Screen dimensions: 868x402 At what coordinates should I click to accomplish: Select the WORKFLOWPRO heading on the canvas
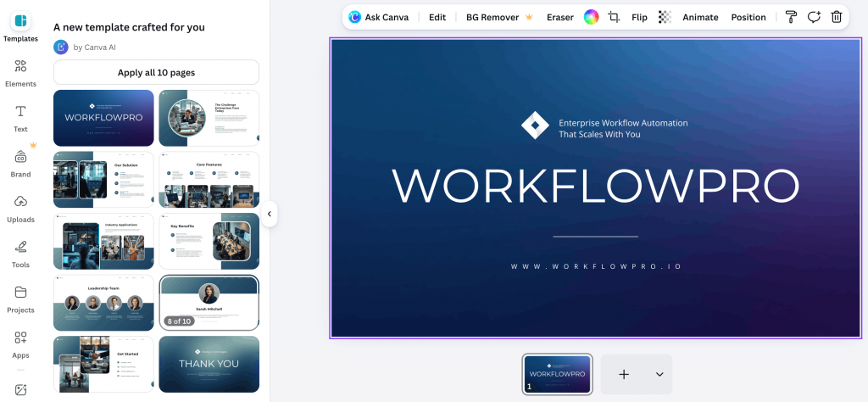(596, 186)
